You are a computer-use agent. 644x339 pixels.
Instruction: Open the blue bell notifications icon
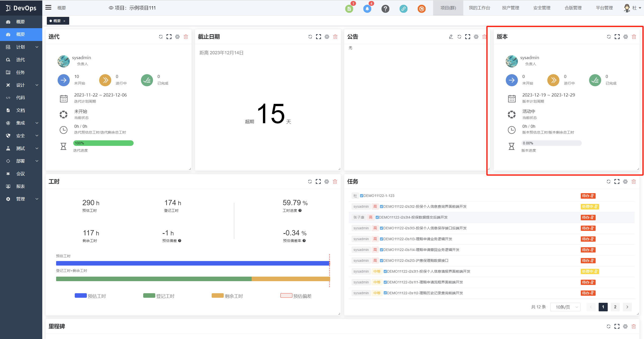(367, 9)
